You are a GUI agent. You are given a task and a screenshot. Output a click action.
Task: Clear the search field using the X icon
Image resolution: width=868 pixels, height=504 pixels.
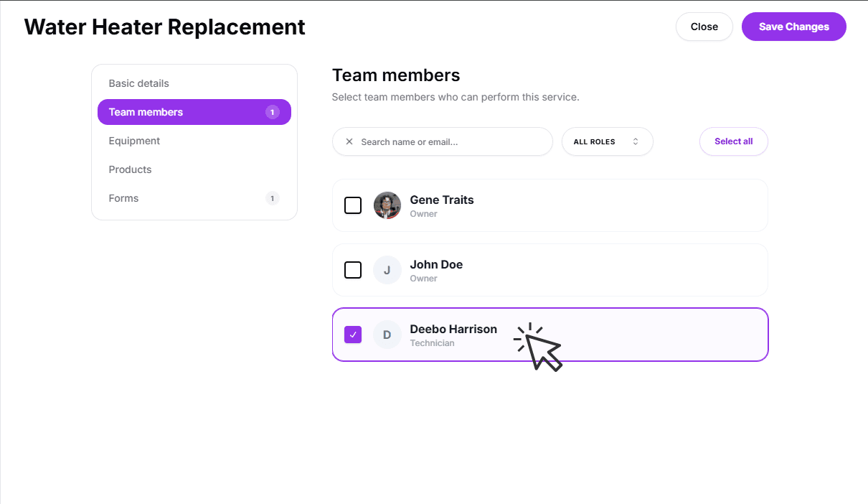(349, 141)
